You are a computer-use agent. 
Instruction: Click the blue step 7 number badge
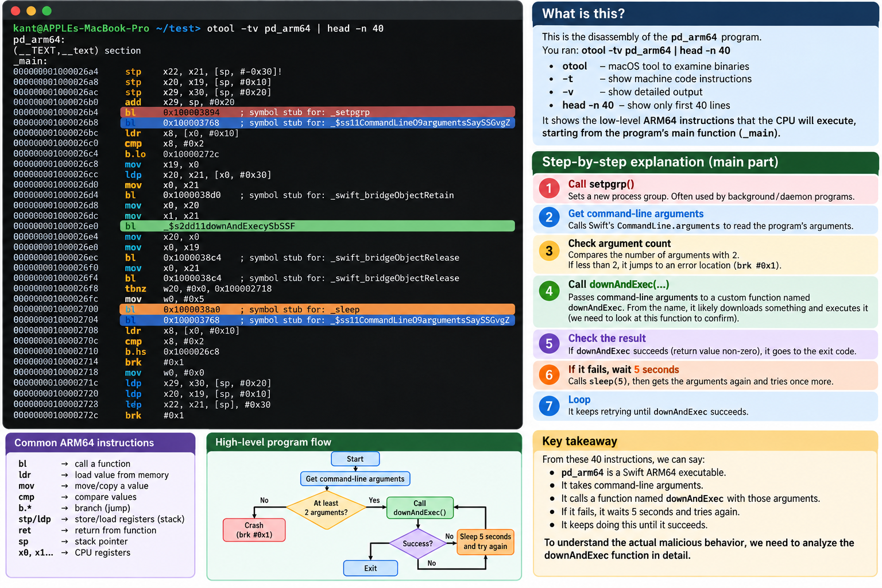pyautogui.click(x=549, y=406)
